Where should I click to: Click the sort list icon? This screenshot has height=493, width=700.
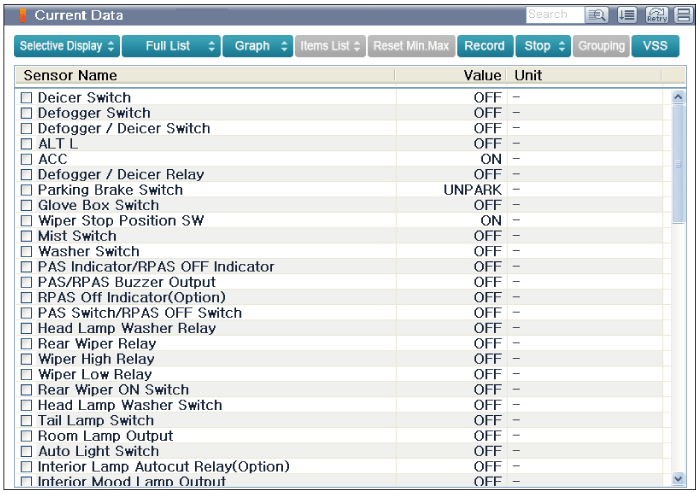627,15
